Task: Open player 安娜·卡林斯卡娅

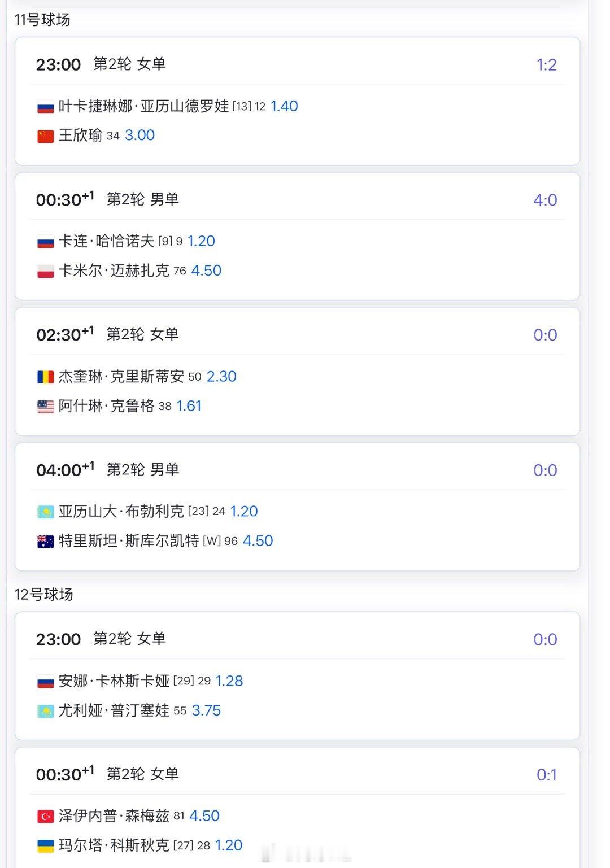Action: [114, 681]
